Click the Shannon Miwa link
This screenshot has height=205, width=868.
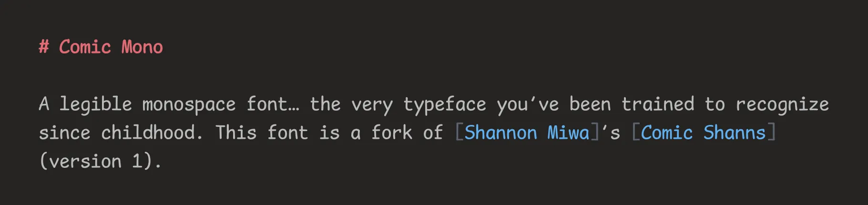pos(526,133)
